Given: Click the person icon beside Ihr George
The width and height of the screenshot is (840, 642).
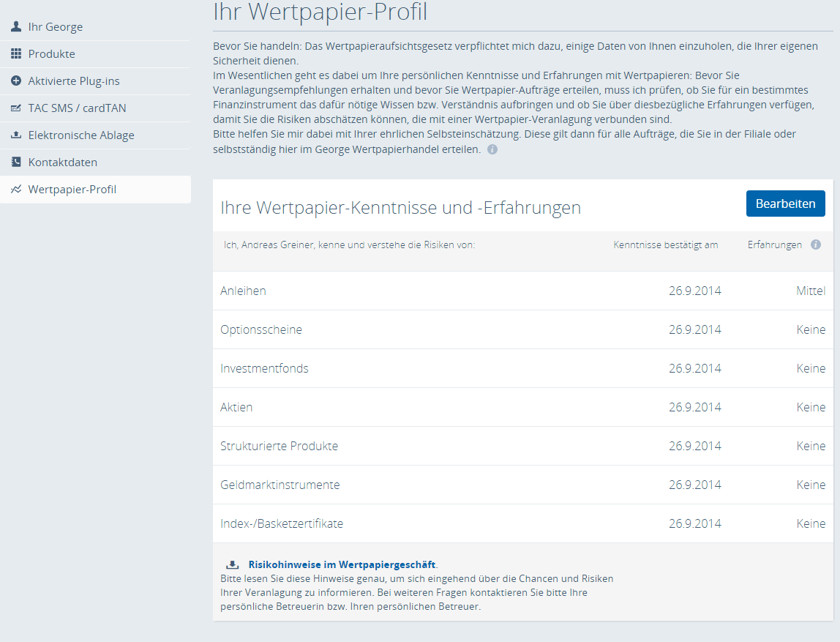Looking at the screenshot, I should 16,26.
